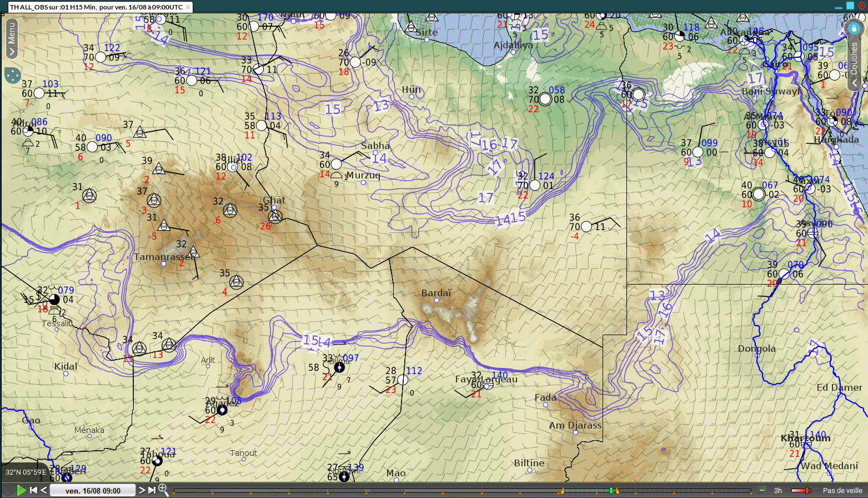
Task: Expand the Couches layers panel
Action: (x=854, y=64)
